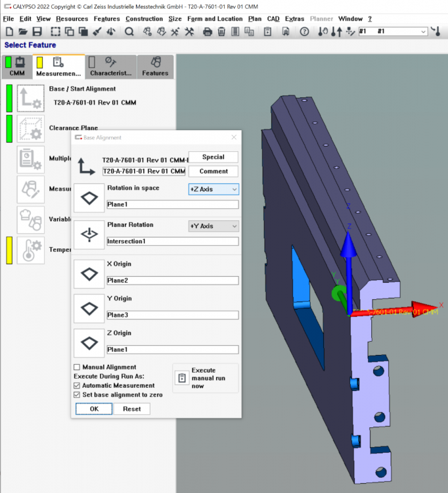448x493 pixels.
Task: Click the save disk icon in toolbar
Action: point(37,32)
